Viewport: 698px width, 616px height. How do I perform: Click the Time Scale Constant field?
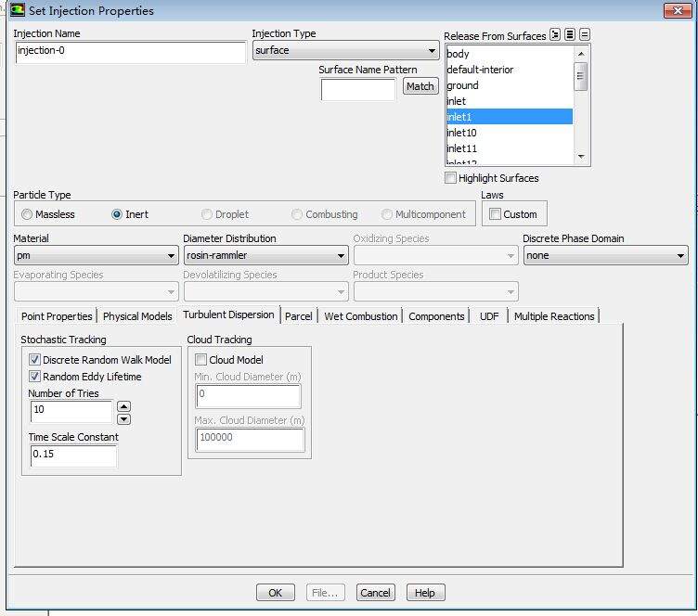[x=73, y=456]
